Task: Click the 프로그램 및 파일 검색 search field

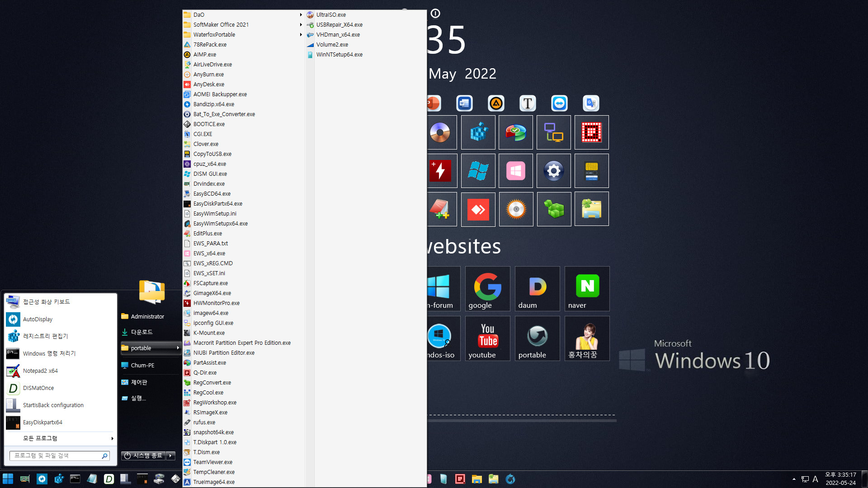Action: click(60, 455)
